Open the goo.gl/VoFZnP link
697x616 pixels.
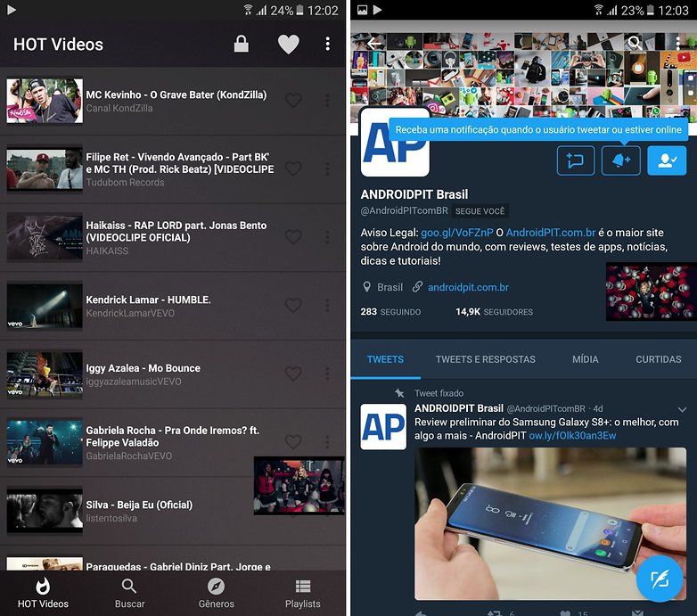tap(457, 233)
